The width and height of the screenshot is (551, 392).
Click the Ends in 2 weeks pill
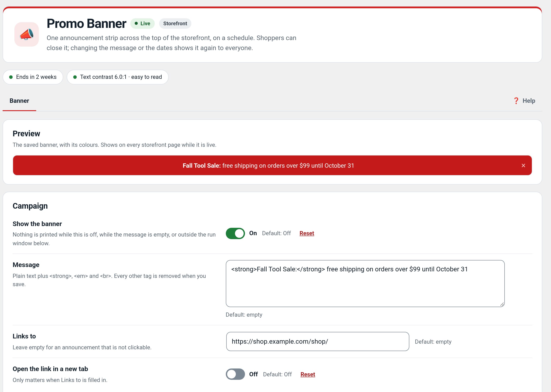point(33,77)
